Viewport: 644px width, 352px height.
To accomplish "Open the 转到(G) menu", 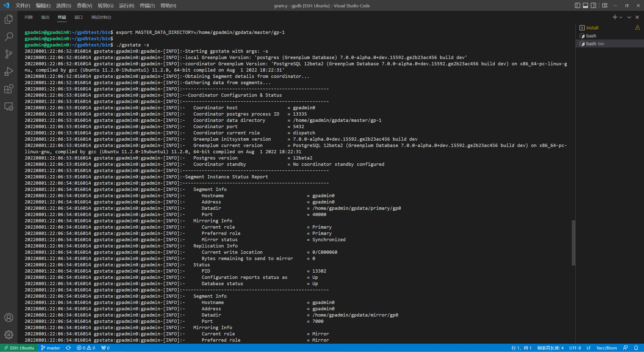I will (105, 6).
